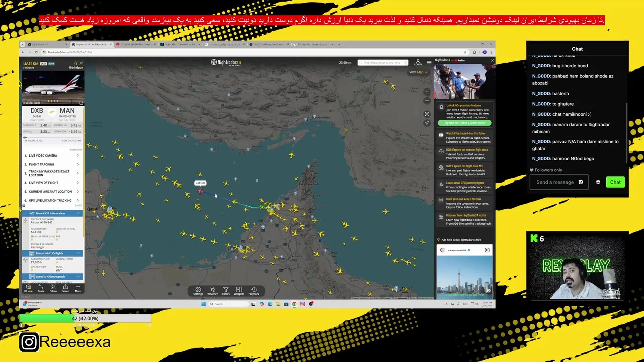Open browser extensions puzzle icon
The image size is (644, 362).
pos(475,52)
